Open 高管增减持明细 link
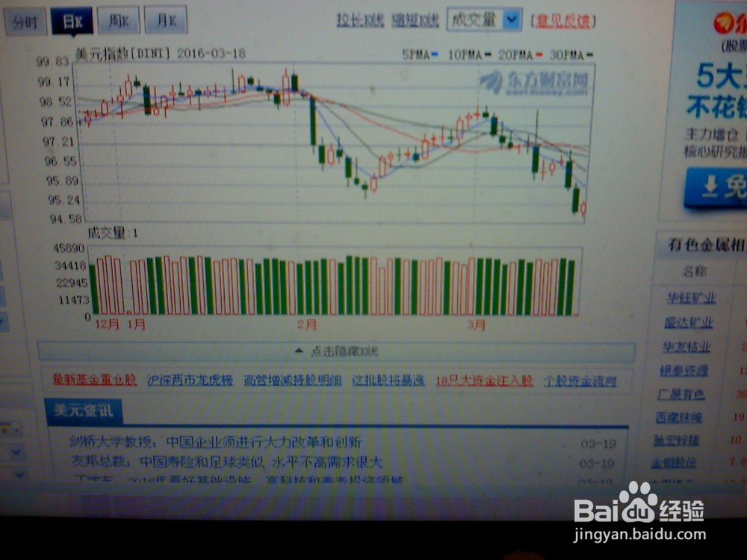This screenshot has height=560, width=747. (x=293, y=380)
